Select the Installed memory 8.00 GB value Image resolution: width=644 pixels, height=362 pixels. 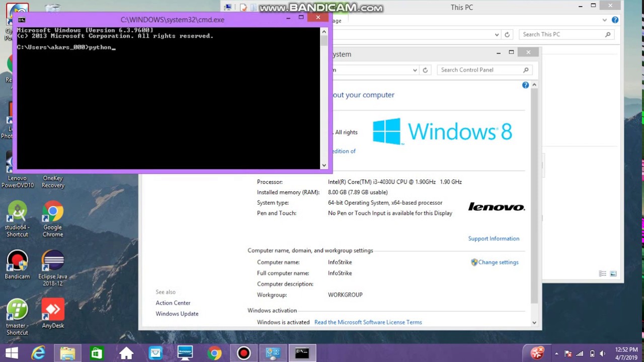[358, 192]
